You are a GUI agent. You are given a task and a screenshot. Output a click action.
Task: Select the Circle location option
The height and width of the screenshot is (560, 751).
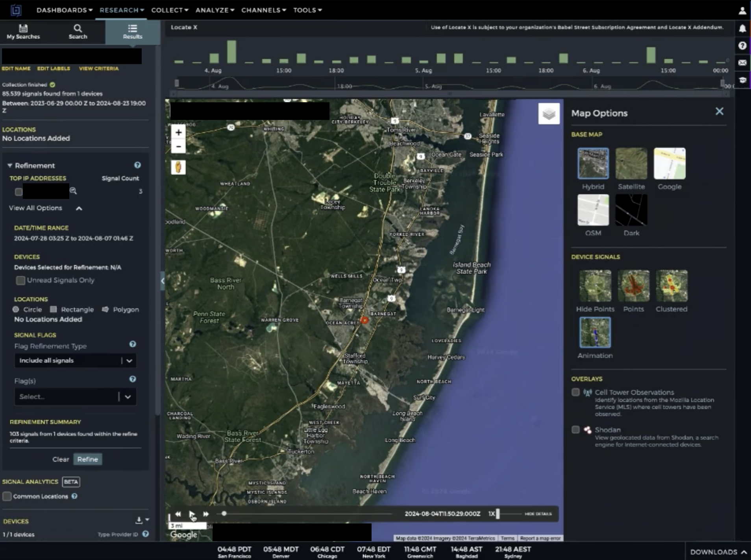click(27, 309)
